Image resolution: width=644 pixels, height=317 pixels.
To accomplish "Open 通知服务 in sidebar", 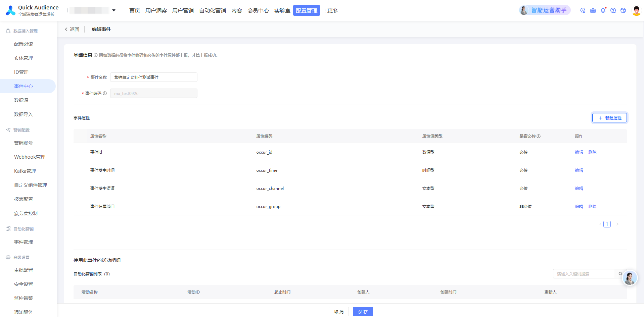I will click(24, 312).
